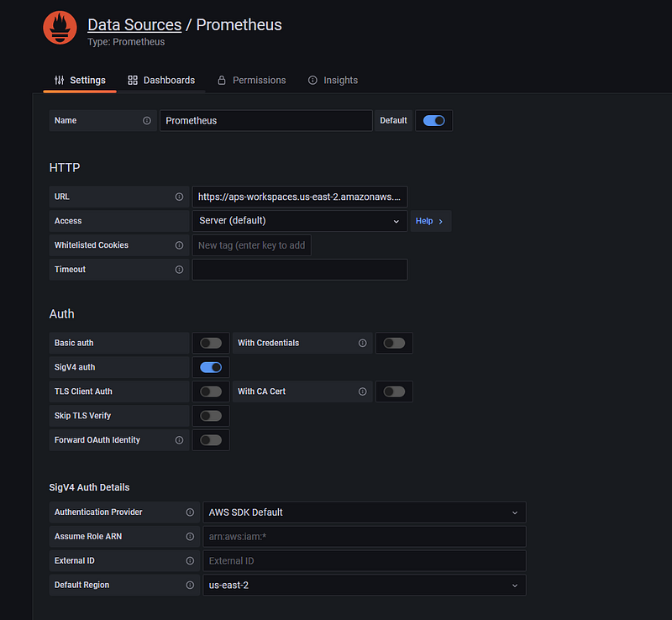Viewport: 672px width, 620px height.
Task: Open Default Region us-east-2 dropdown
Action: click(x=365, y=586)
